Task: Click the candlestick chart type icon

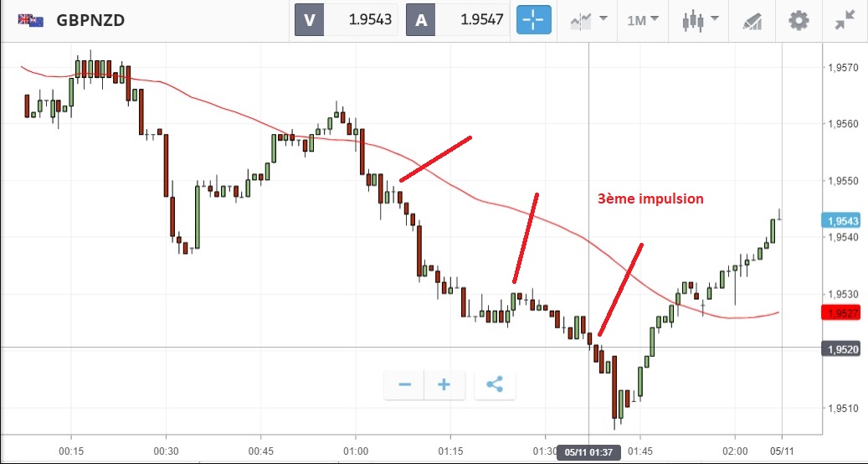Action: [692, 21]
